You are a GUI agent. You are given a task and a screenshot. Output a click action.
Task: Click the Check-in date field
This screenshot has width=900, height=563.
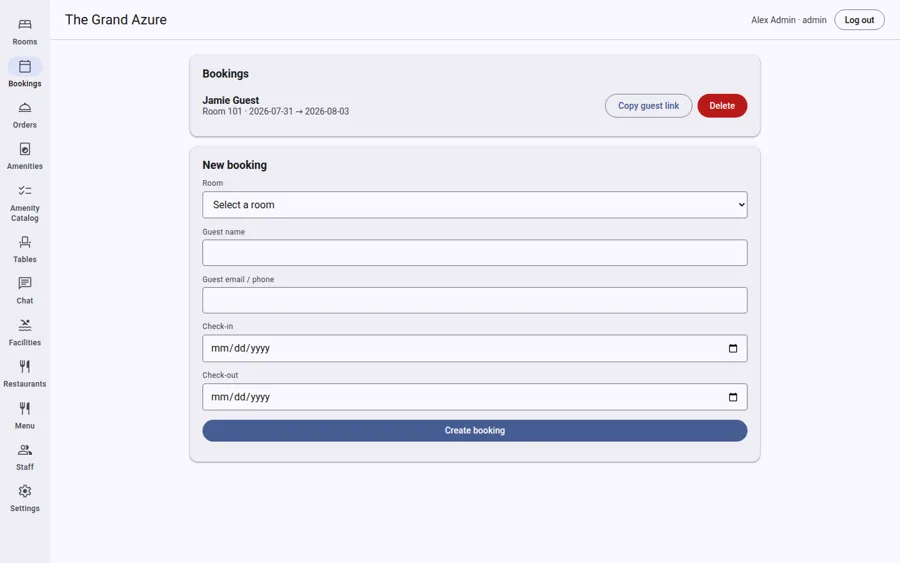[475, 348]
